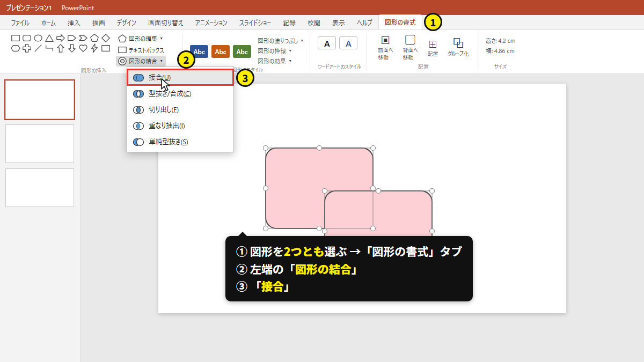Open the 図形の効果 dropdown

[274, 61]
